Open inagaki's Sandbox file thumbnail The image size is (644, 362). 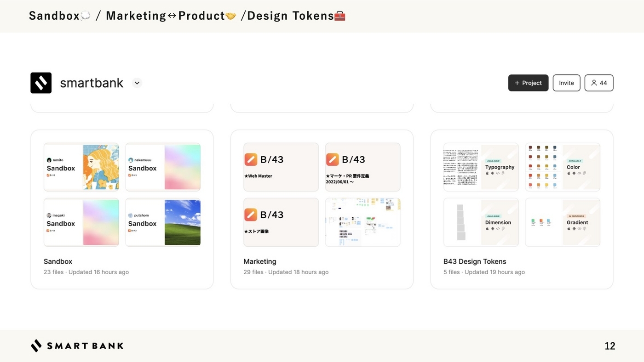click(x=81, y=222)
